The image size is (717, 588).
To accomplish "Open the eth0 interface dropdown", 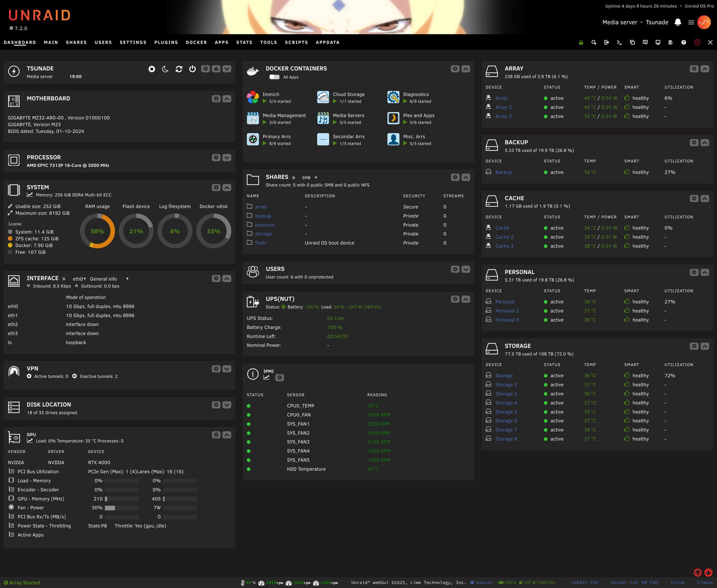I will [79, 279].
